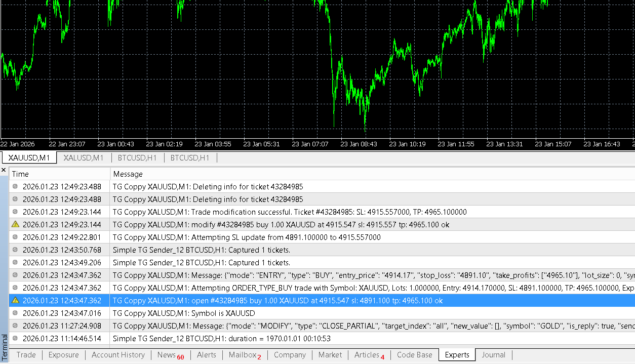Viewport: 635px width, 364px height.
Task: Click the info icon on the Trade modification successful row
Action: coord(15,212)
